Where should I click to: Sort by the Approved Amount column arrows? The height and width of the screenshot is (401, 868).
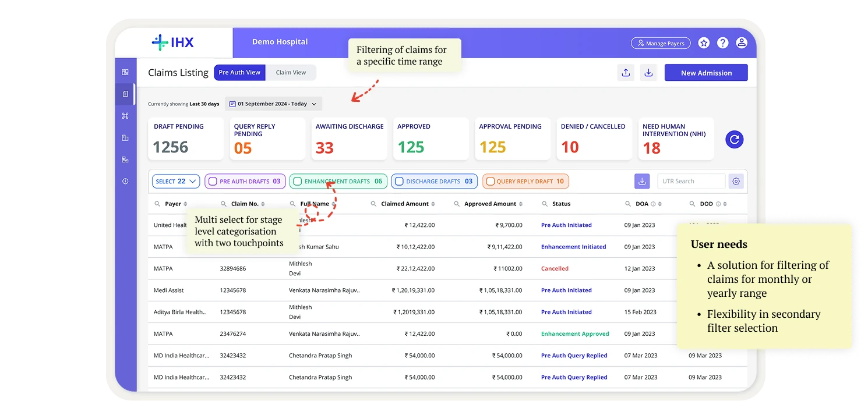[x=521, y=204]
